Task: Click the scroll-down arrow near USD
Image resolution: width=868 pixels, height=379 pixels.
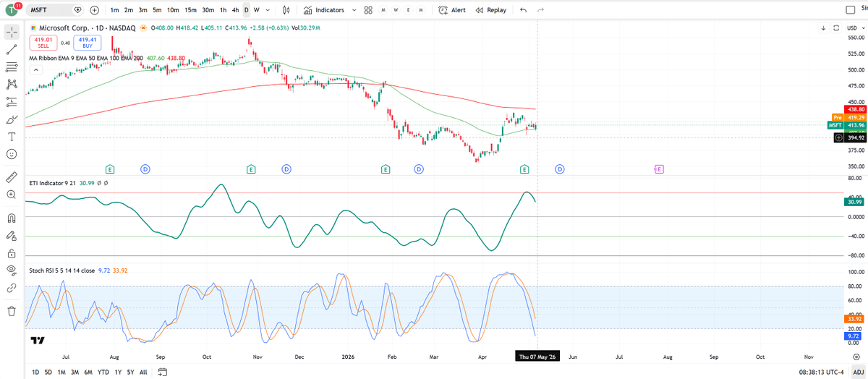Action: coord(824,27)
